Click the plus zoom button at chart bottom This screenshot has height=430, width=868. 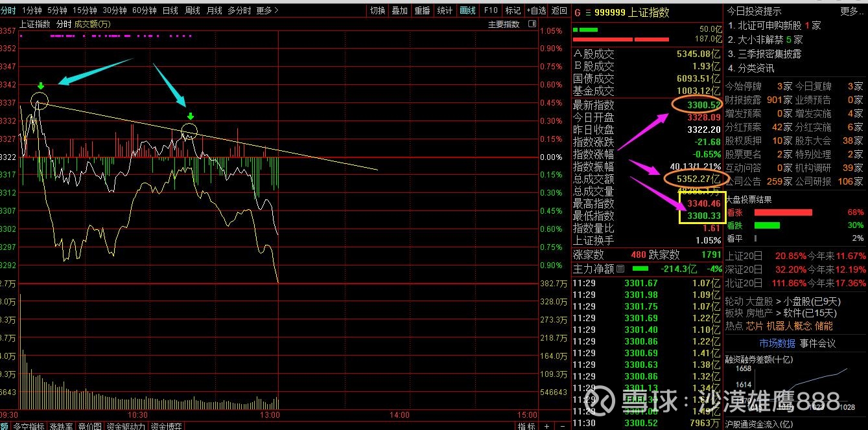point(546,426)
